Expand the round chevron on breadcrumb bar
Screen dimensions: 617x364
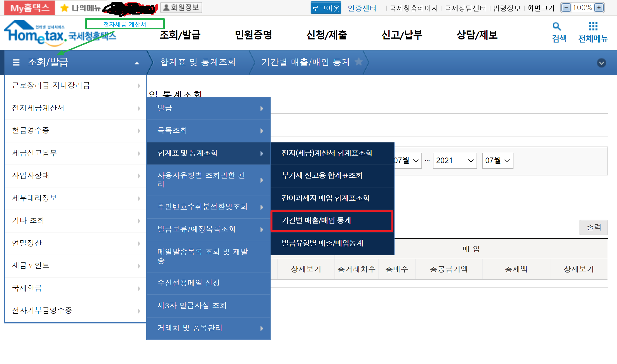pos(601,63)
